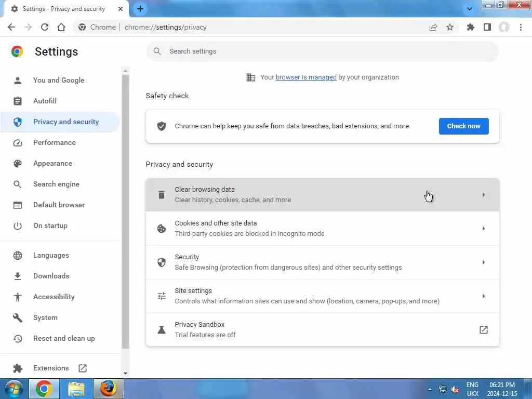Toggle the side panel icon
The height and width of the screenshot is (399, 532).
[487, 27]
